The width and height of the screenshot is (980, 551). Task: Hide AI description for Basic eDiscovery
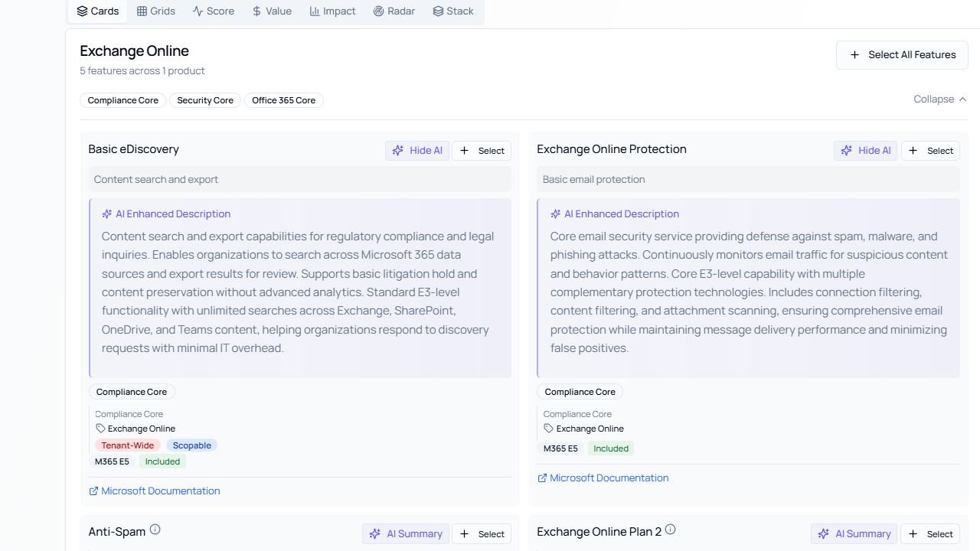point(417,151)
